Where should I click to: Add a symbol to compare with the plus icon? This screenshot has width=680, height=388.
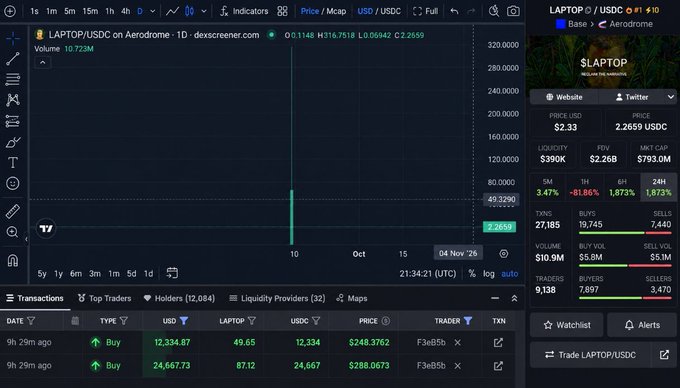coord(10,11)
